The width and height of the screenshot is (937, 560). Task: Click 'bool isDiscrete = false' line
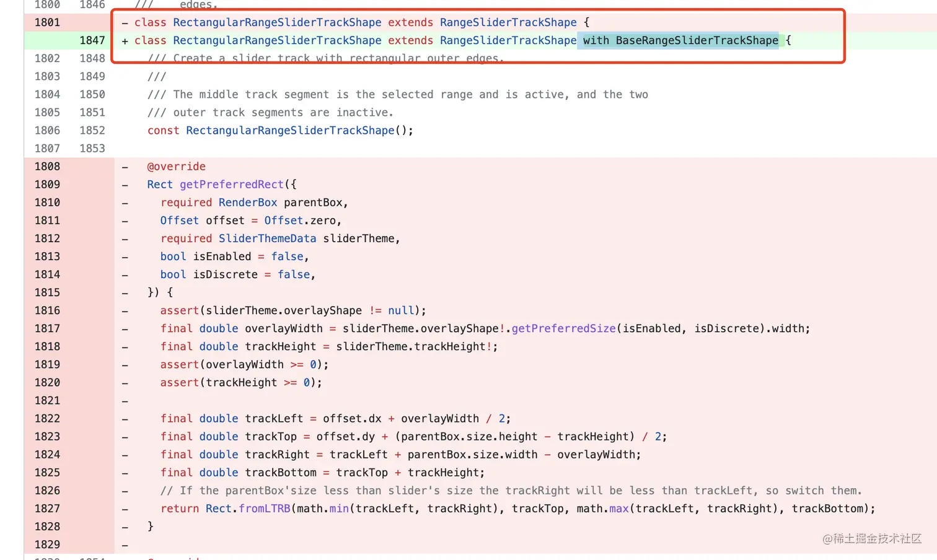pos(238,274)
